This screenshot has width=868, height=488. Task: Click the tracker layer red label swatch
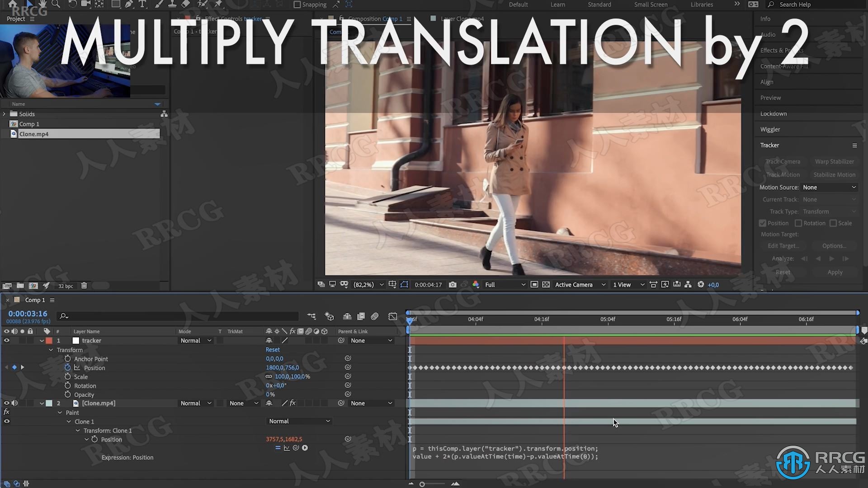[x=49, y=341]
